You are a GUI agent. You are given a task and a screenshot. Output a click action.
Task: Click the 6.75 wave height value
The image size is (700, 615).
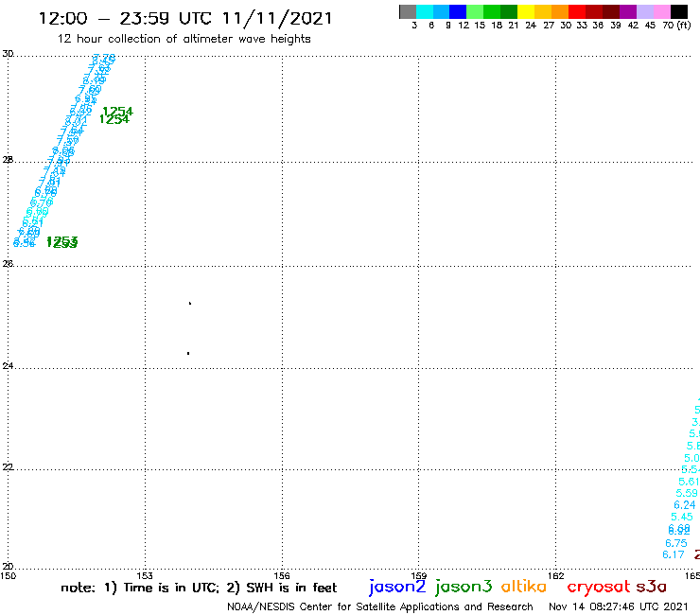(676, 543)
